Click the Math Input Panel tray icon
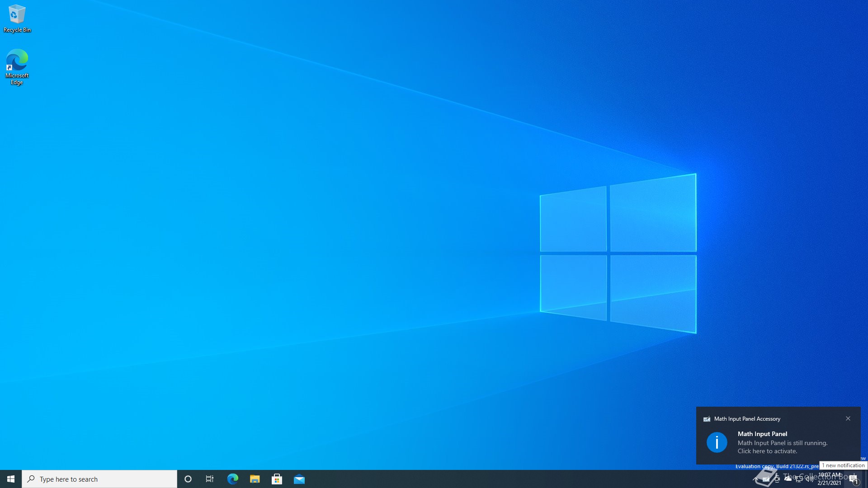The height and width of the screenshot is (488, 868). point(766,479)
